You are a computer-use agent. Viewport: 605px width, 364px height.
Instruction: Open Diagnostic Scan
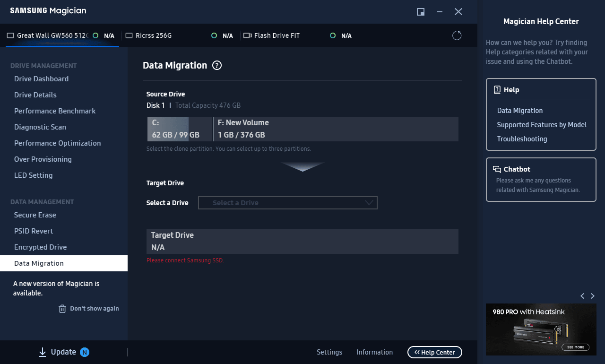(64, 127)
